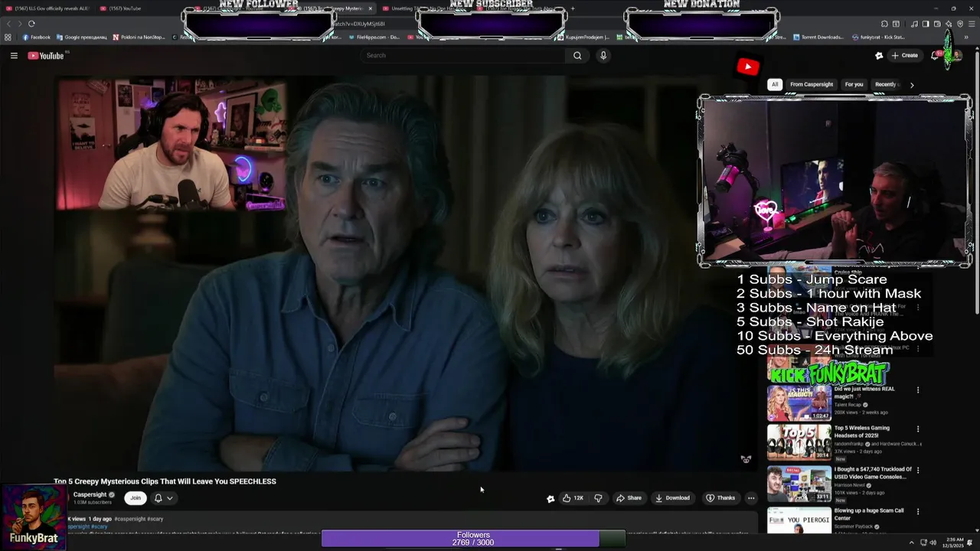
Task: Like the video with thumbs up
Action: point(573,498)
